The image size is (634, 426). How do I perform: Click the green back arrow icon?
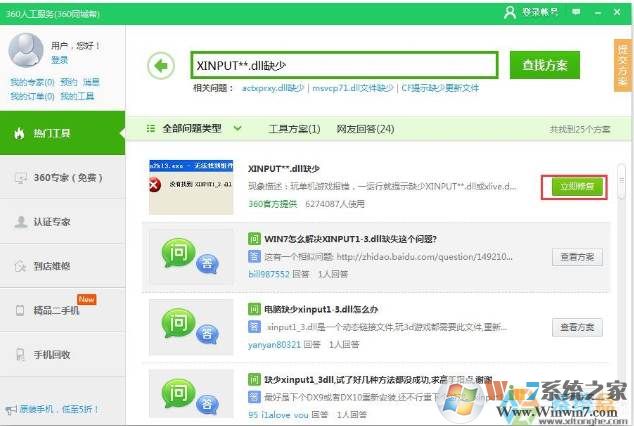click(160, 66)
